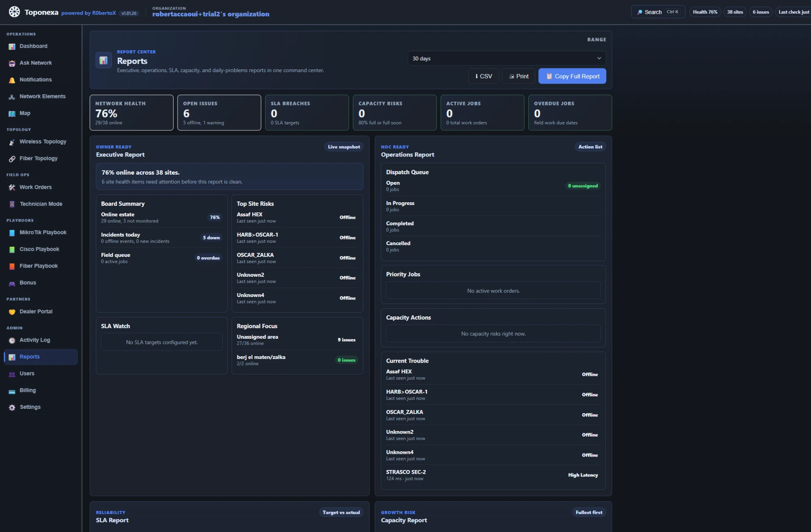The image size is (811, 532).
Task: Select the Overdue Jobs card
Action: click(x=570, y=113)
